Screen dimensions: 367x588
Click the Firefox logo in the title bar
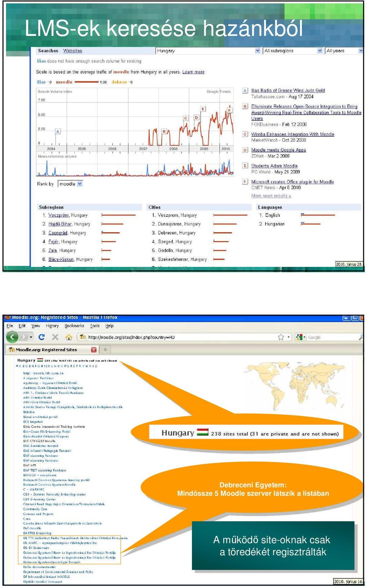click(7, 317)
